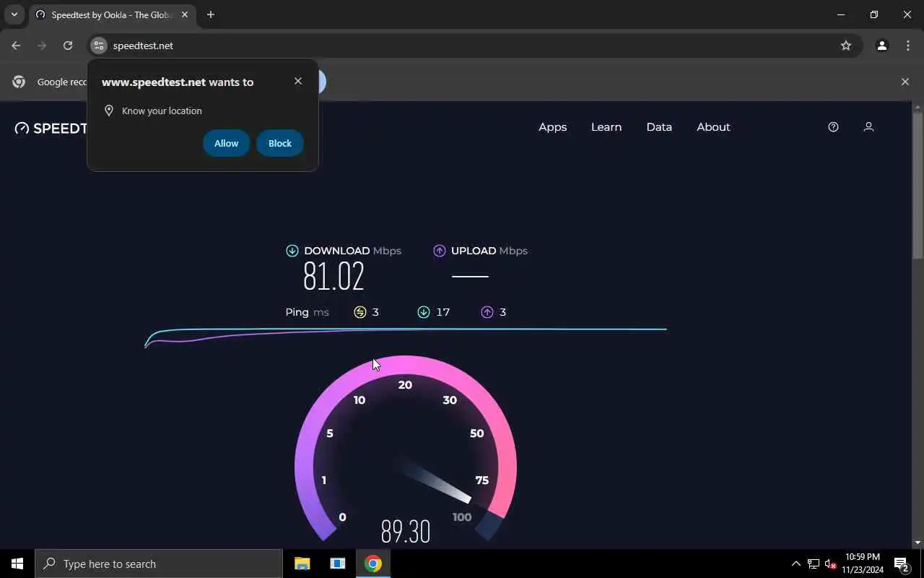The height and width of the screenshot is (578, 924).
Task: Go forward with the forward arrow
Action: (42, 46)
